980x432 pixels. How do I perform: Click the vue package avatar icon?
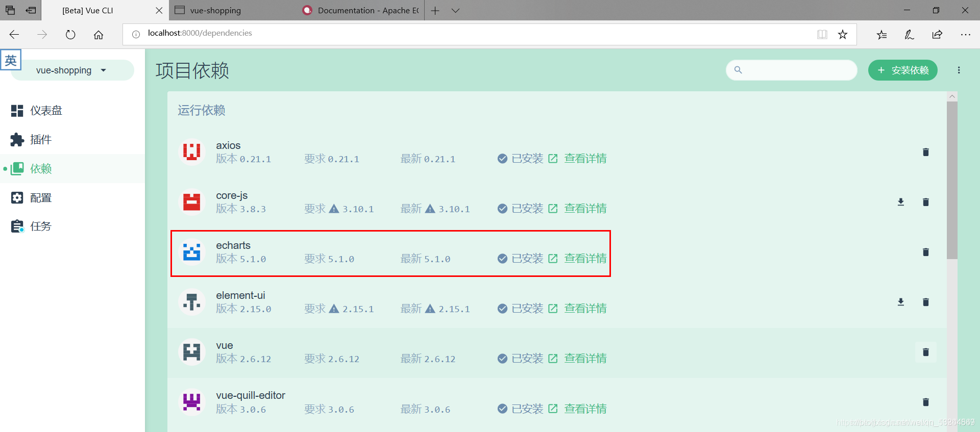pos(191,352)
